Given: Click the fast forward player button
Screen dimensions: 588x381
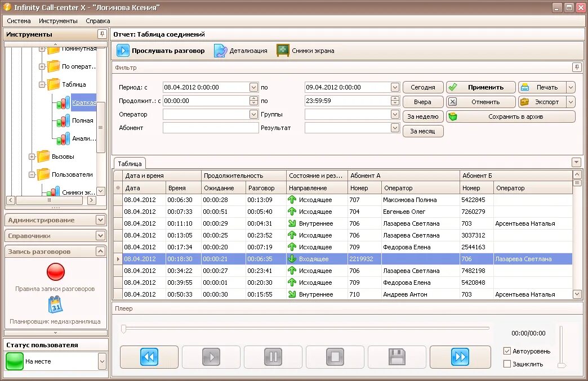Looking at the screenshot, I should (x=460, y=357).
